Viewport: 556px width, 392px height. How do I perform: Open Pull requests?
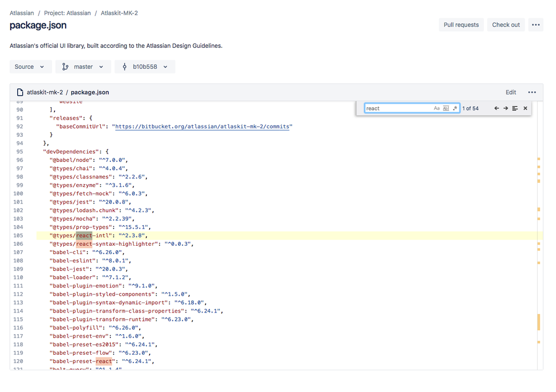461,25
